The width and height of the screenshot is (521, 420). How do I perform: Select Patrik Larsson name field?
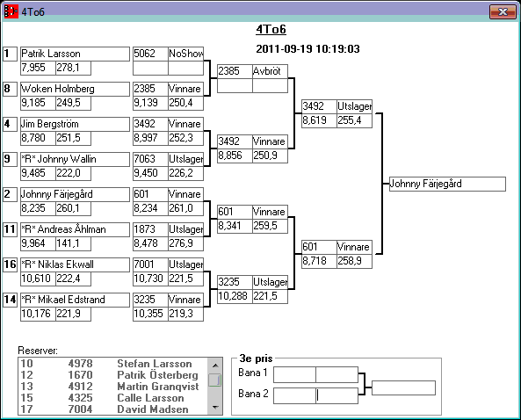point(75,54)
